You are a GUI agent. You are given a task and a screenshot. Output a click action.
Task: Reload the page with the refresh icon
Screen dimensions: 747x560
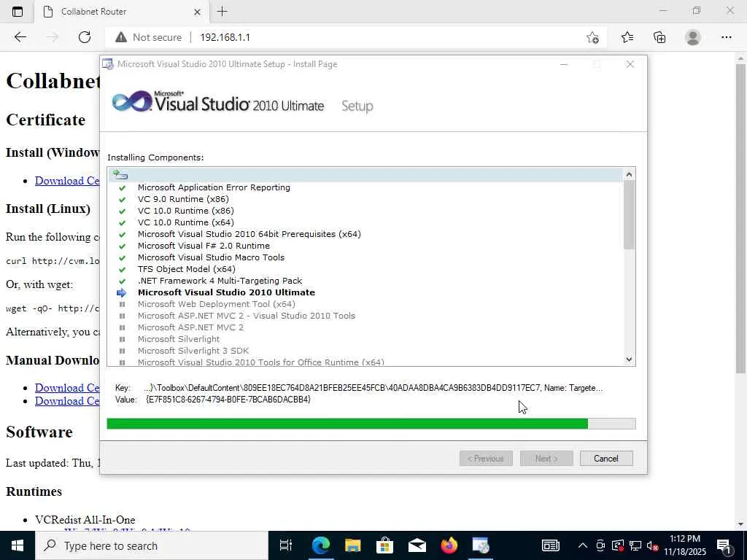click(85, 37)
